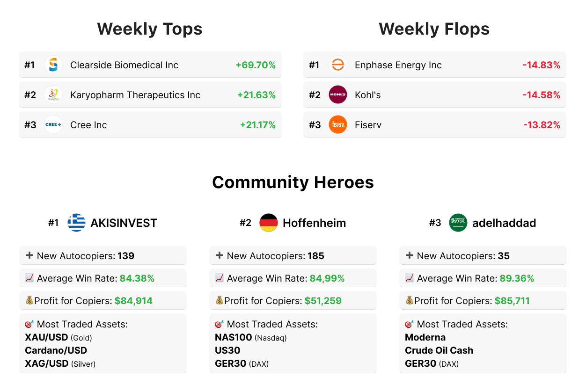Select the Enphase Energy Inc row
The width and height of the screenshot is (586, 392).
[x=434, y=65]
